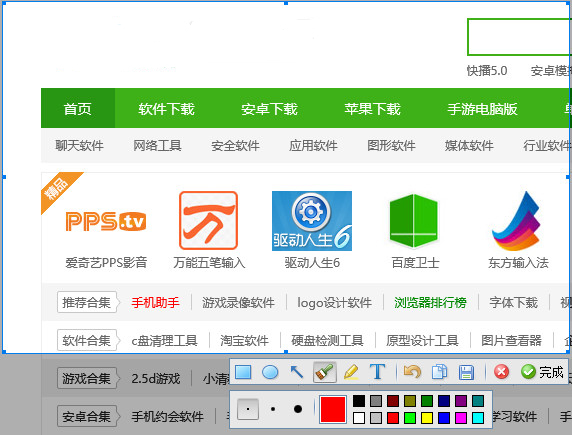Click the 驱动人生6 app icon
572x435 pixels.
312,221
